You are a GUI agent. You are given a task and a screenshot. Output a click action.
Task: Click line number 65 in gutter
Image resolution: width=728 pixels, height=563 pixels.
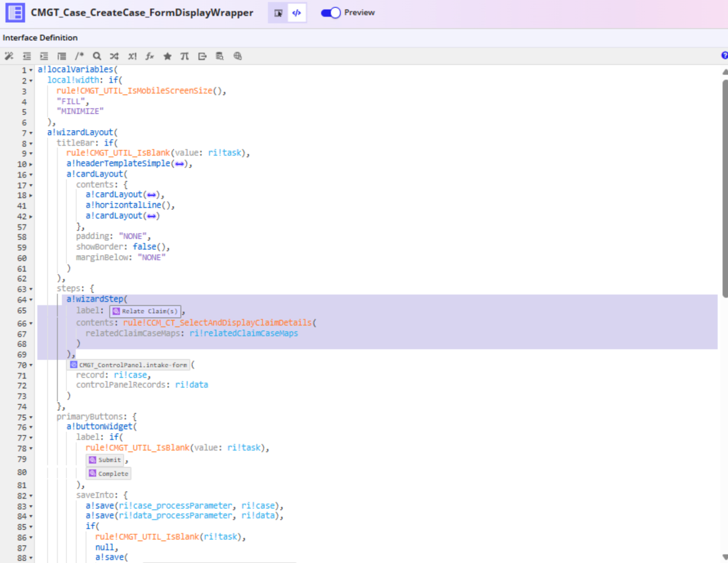(22, 310)
